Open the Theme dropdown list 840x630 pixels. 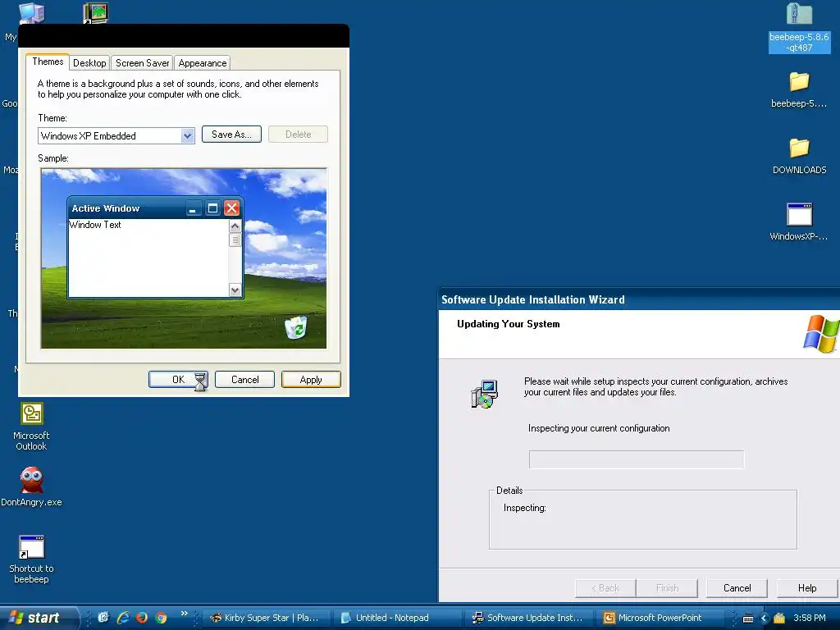pyautogui.click(x=187, y=135)
